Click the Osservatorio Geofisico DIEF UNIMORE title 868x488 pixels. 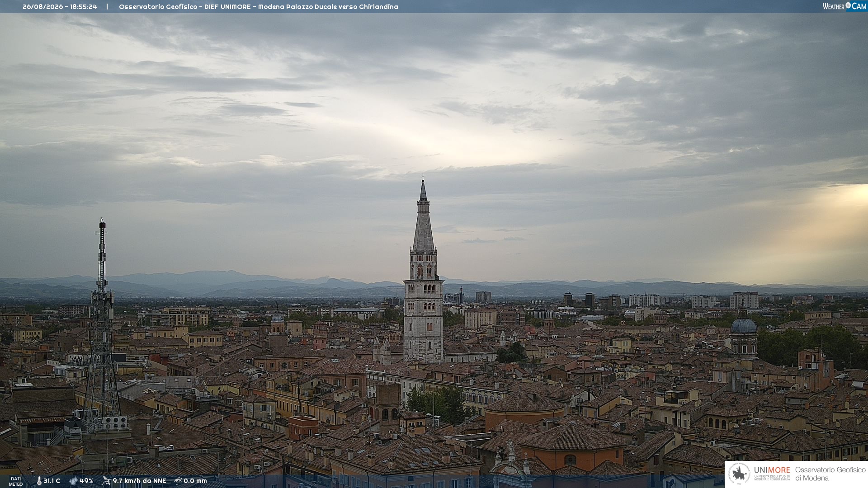[x=258, y=7]
